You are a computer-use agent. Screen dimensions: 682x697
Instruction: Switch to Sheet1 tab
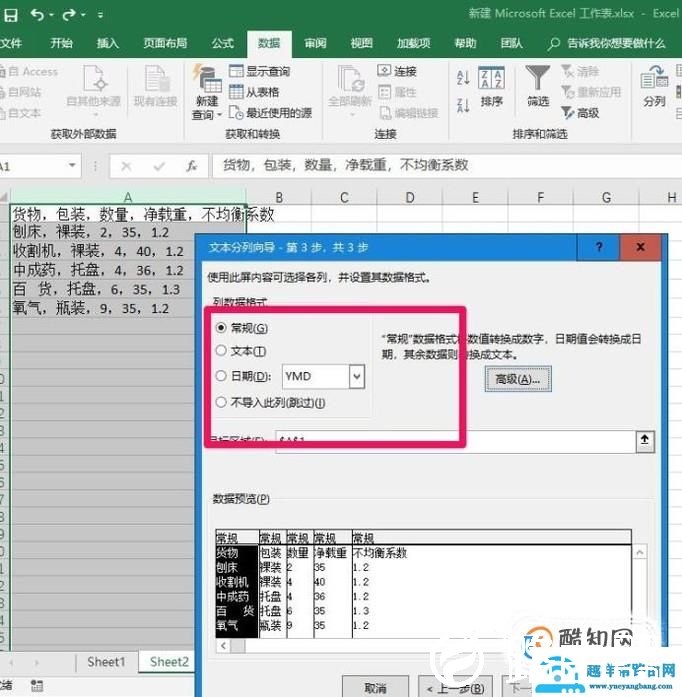point(106,662)
